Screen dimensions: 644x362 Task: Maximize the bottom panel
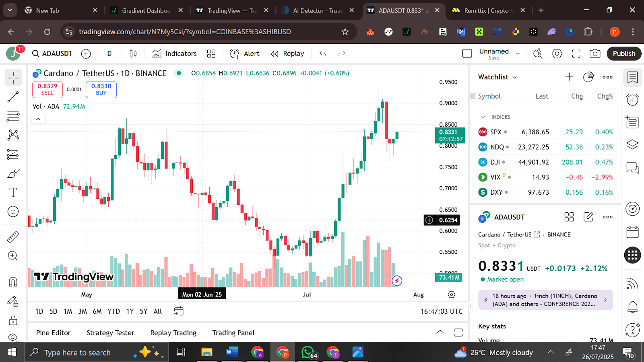[458, 332]
